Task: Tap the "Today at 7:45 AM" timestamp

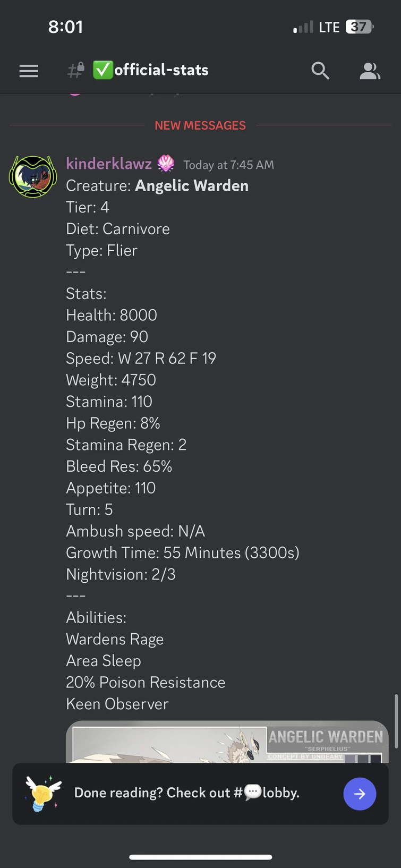Action: (229, 165)
